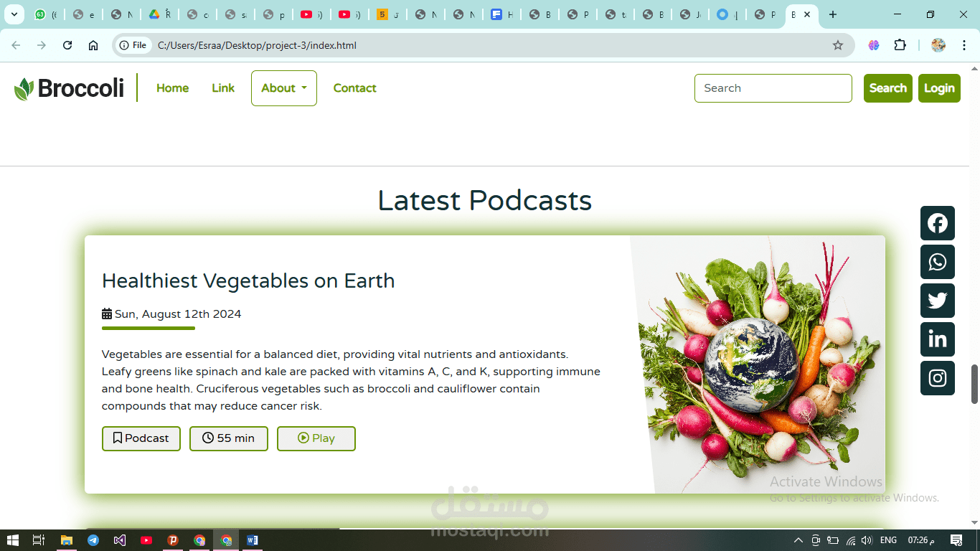Screen dimensions: 980x551
Task: Open Visual Studio from taskbar
Action: click(119, 540)
